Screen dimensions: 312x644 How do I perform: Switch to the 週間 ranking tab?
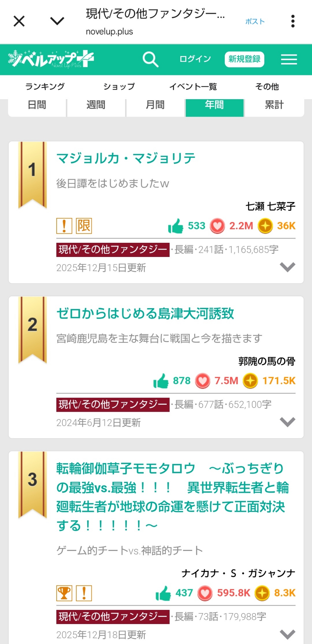pyautogui.click(x=96, y=105)
